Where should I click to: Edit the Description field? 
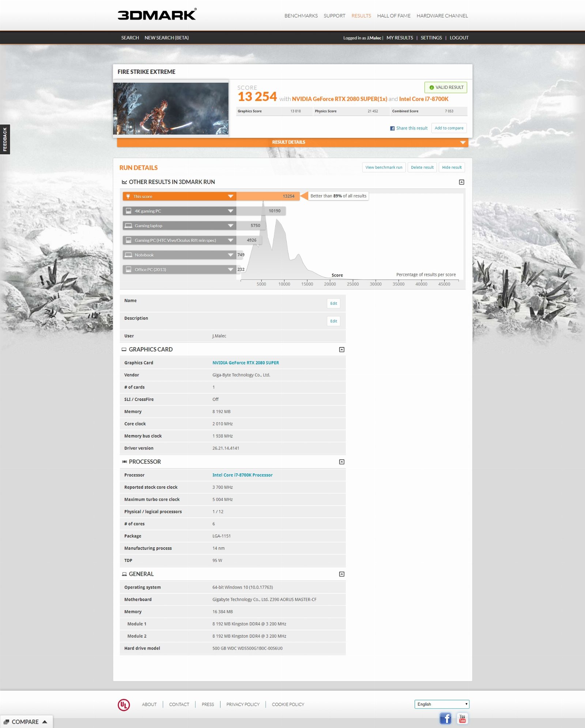(x=333, y=321)
